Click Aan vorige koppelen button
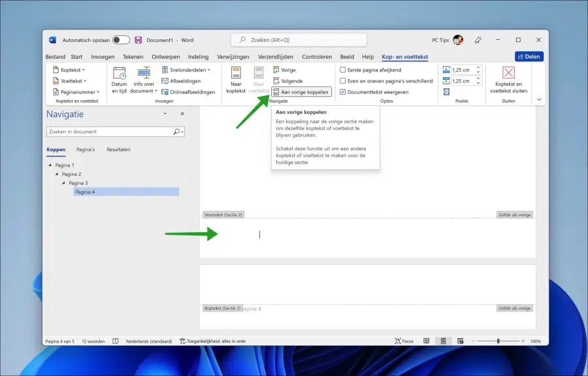 (x=301, y=92)
